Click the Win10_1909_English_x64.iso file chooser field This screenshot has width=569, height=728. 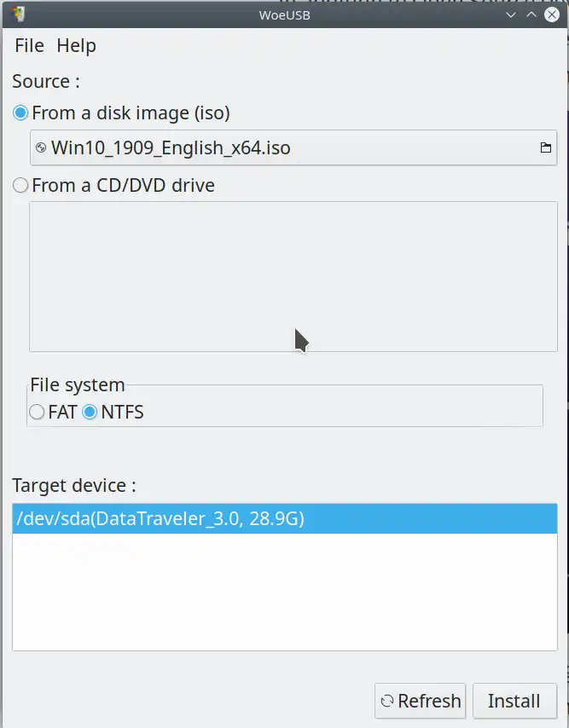pos(293,147)
